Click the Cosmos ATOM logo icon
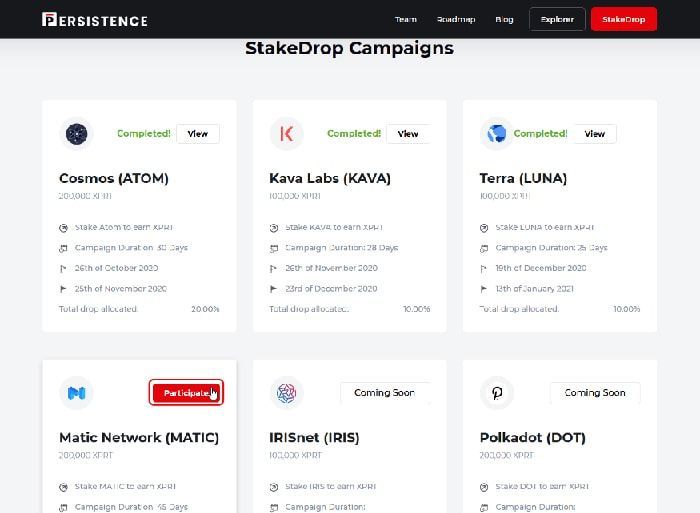The width and height of the screenshot is (700, 513). [76, 133]
